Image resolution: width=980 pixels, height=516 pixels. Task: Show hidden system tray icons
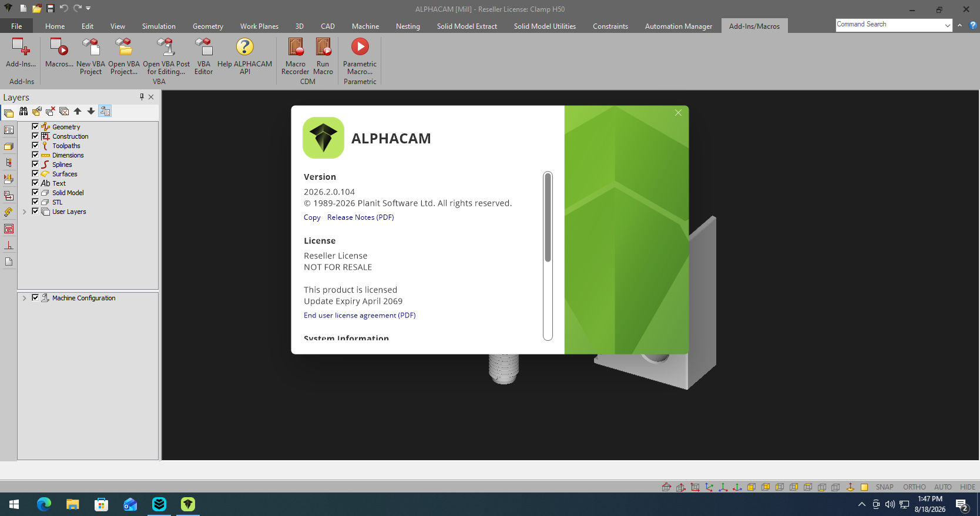861,504
